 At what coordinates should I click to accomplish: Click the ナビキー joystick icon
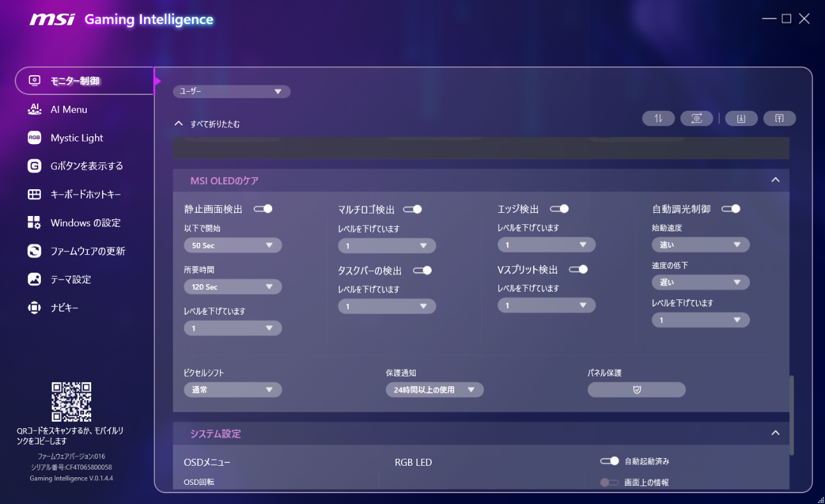click(34, 308)
